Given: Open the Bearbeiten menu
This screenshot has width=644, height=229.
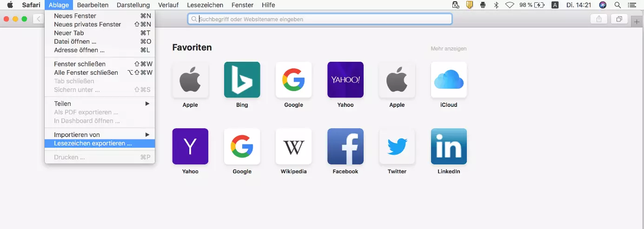Looking at the screenshot, I should [x=93, y=5].
